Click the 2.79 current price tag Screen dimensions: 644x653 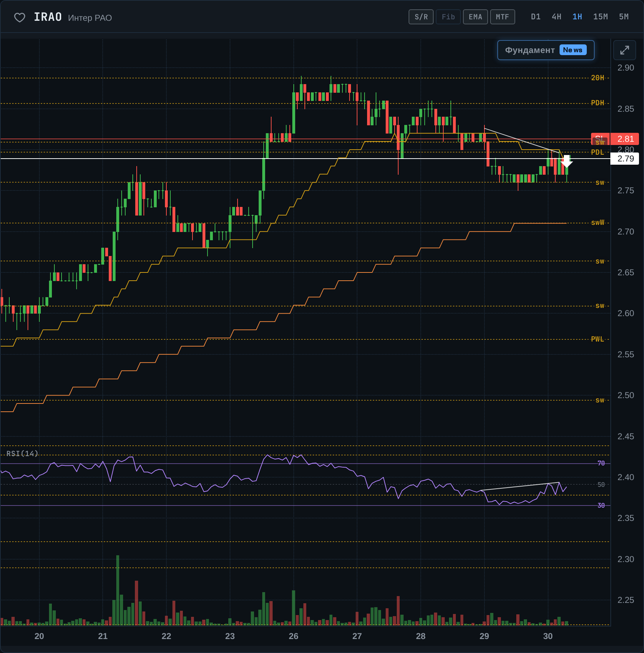point(625,159)
